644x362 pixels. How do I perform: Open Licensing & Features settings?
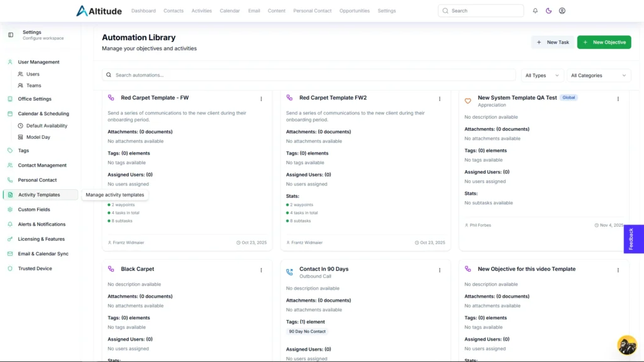pos(41,239)
